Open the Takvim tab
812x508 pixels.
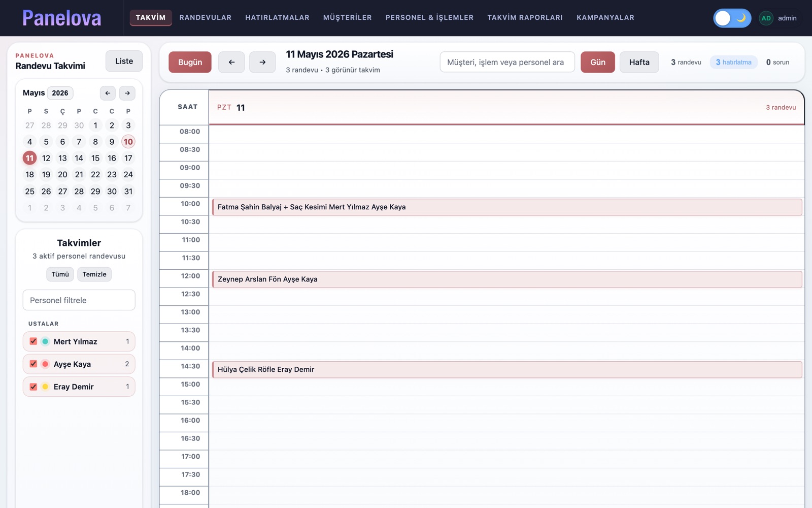pyautogui.click(x=151, y=17)
